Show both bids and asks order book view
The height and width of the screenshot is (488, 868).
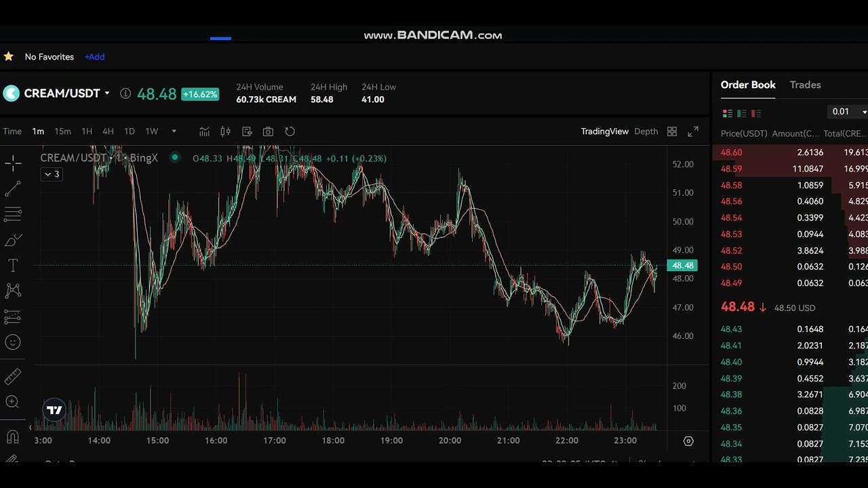(x=728, y=113)
